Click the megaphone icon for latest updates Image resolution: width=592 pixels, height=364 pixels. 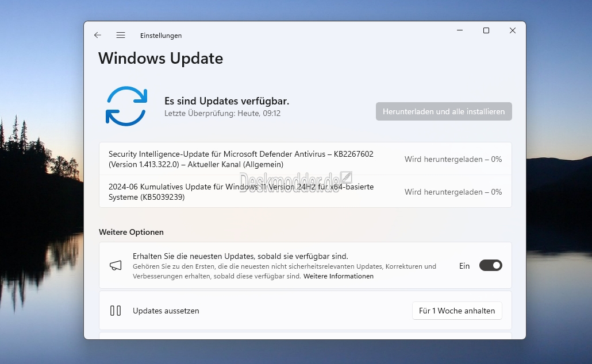[116, 266]
